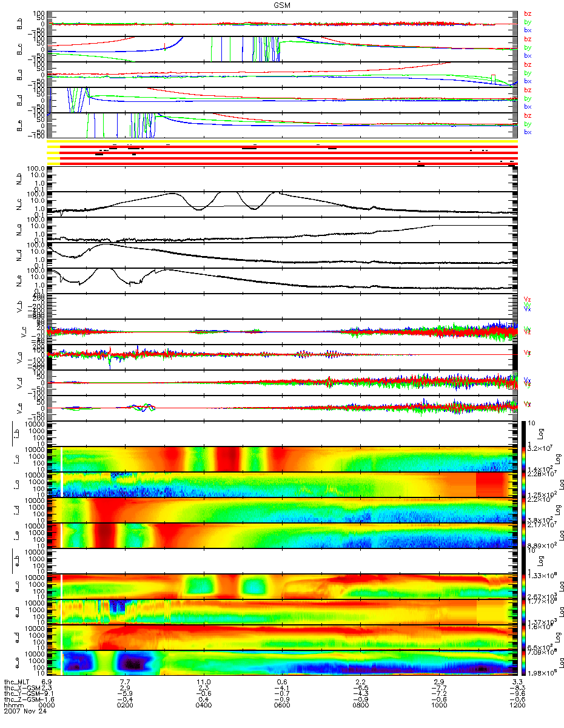Click the e_c electron spectrogram panel
This screenshot has height=728, width=564.
click(282, 587)
